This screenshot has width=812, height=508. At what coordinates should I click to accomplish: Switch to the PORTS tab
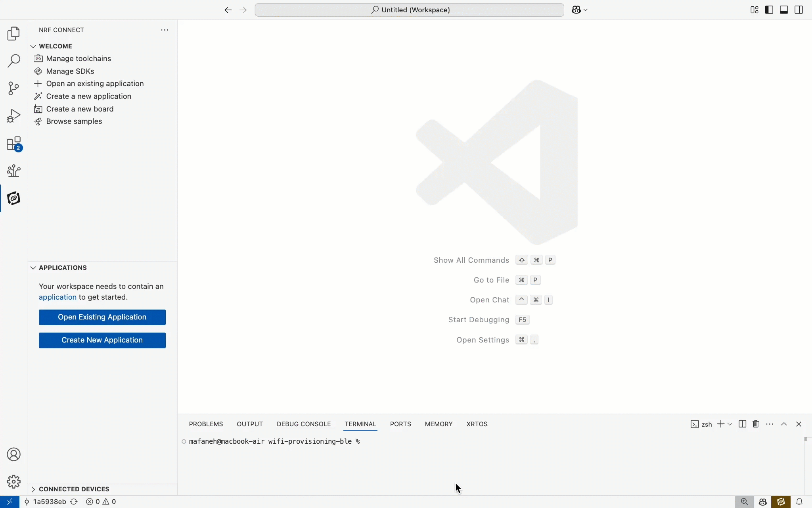400,424
